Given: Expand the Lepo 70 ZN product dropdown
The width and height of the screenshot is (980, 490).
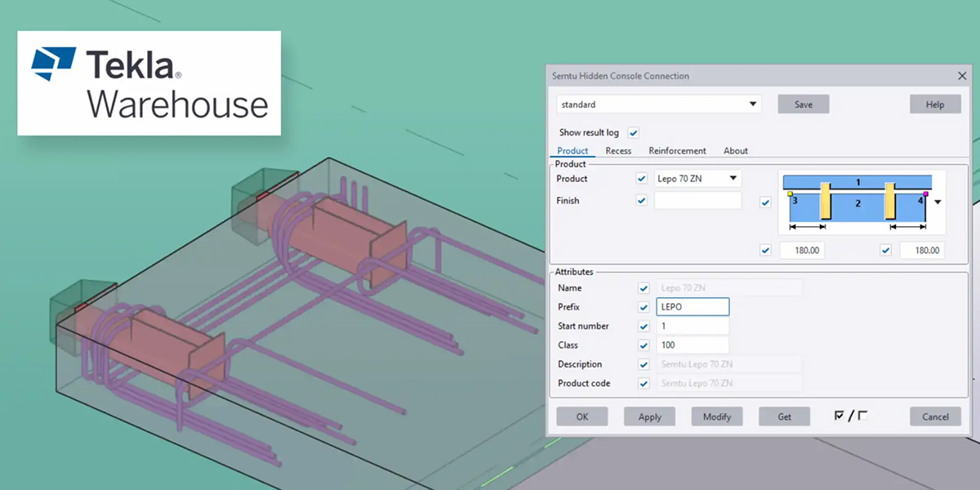Looking at the screenshot, I should pos(733,178).
